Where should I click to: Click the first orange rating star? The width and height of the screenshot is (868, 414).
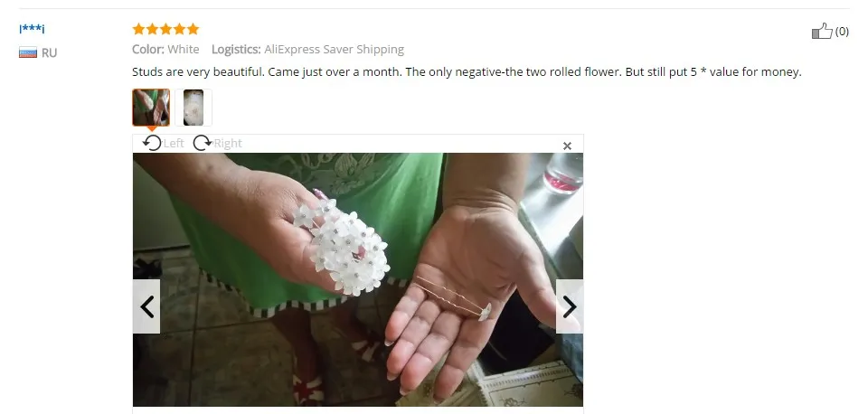[x=138, y=29]
